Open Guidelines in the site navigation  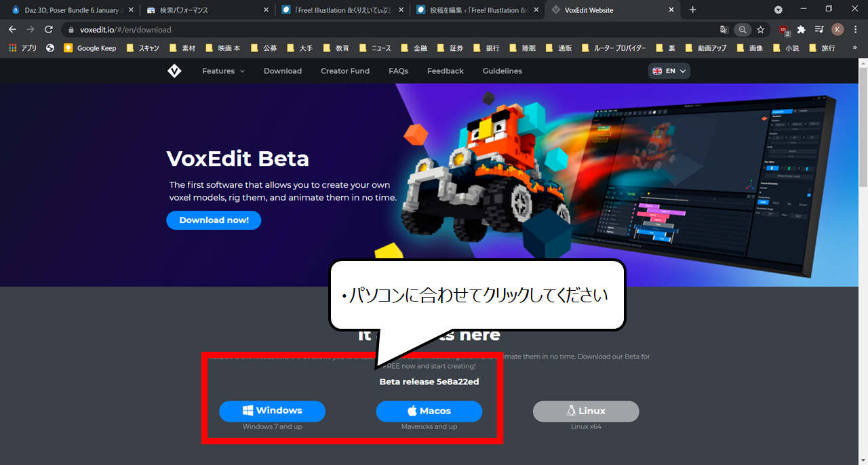coord(502,71)
